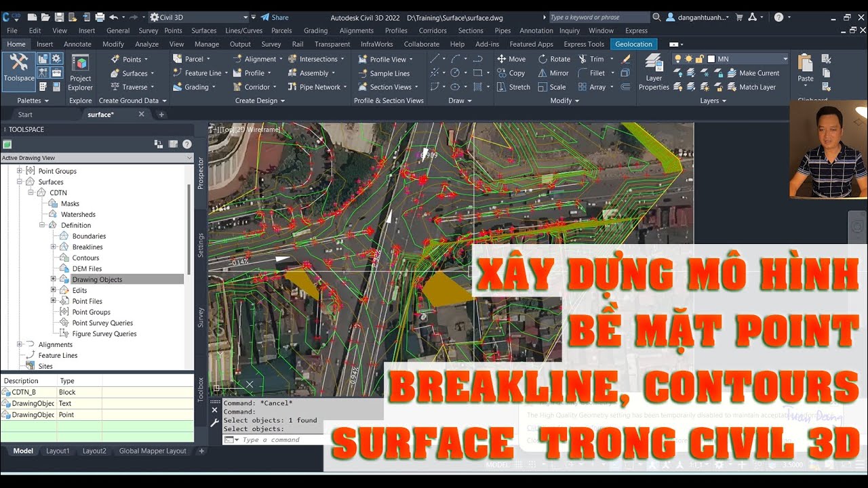Click the Save icon in quick access toolbar
The image size is (868, 488).
59,17
